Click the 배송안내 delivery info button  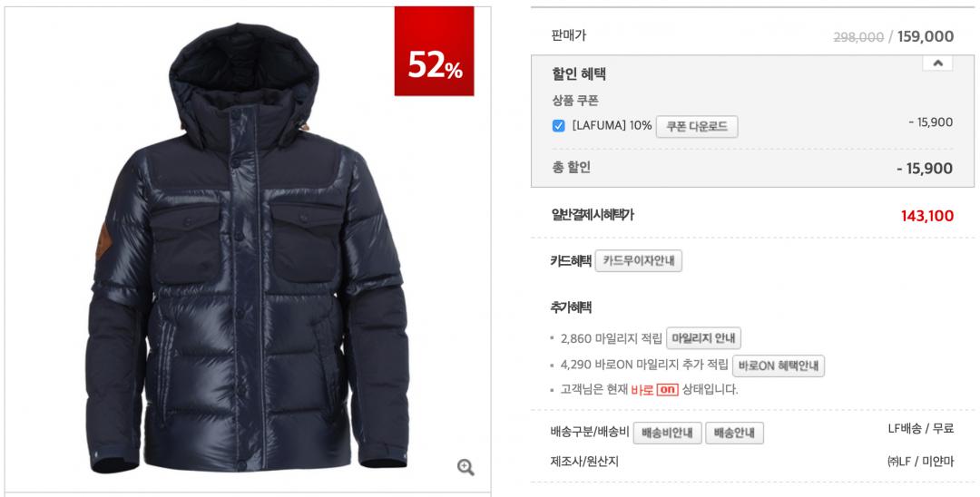pyautogui.click(x=734, y=433)
